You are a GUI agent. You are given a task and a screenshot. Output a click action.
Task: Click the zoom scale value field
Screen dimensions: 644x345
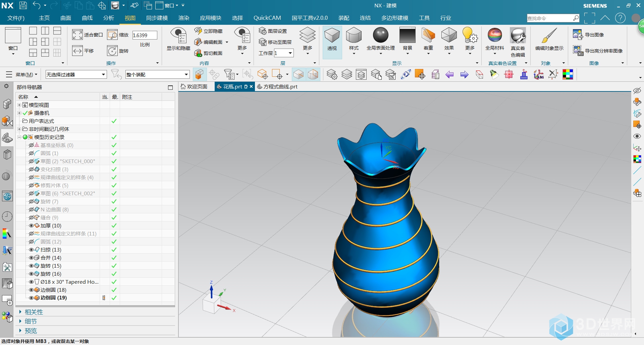click(145, 35)
